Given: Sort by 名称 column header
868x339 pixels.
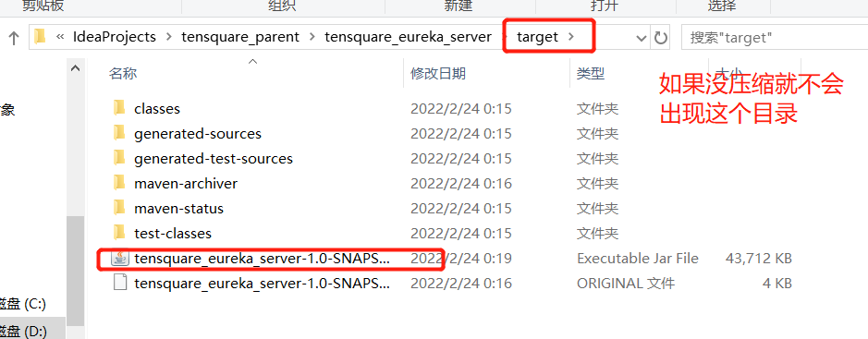Looking at the screenshot, I should click(123, 73).
